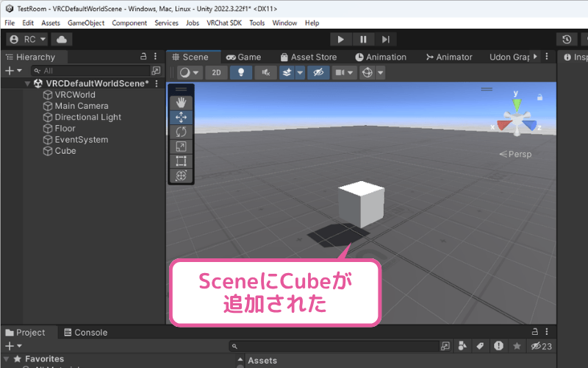This screenshot has height=368, width=588.
Task: Collapse the Favorites folder arrow
Action: [x=6, y=359]
